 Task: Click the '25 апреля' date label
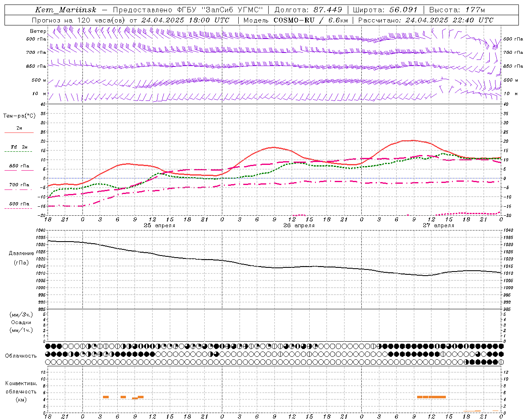(159, 226)
